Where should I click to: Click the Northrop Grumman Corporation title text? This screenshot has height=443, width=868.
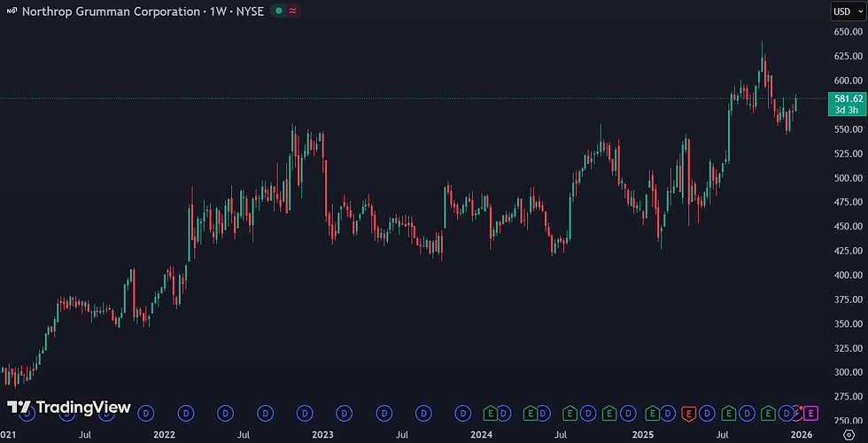coord(111,11)
